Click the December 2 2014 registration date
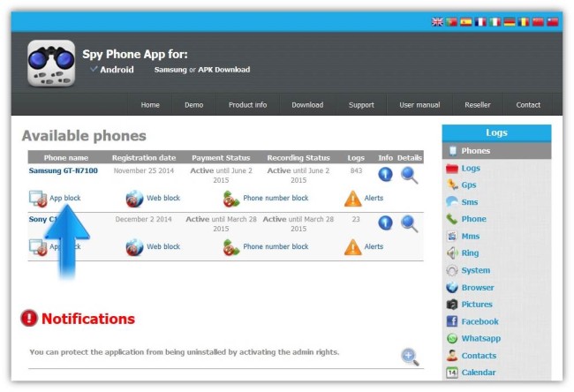This screenshot has width=574, height=392. [143, 219]
